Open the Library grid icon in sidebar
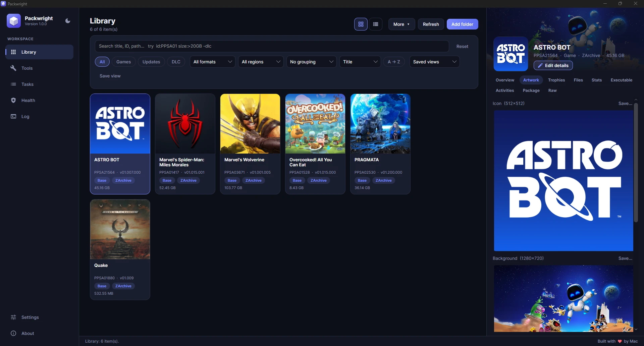 (x=13, y=52)
